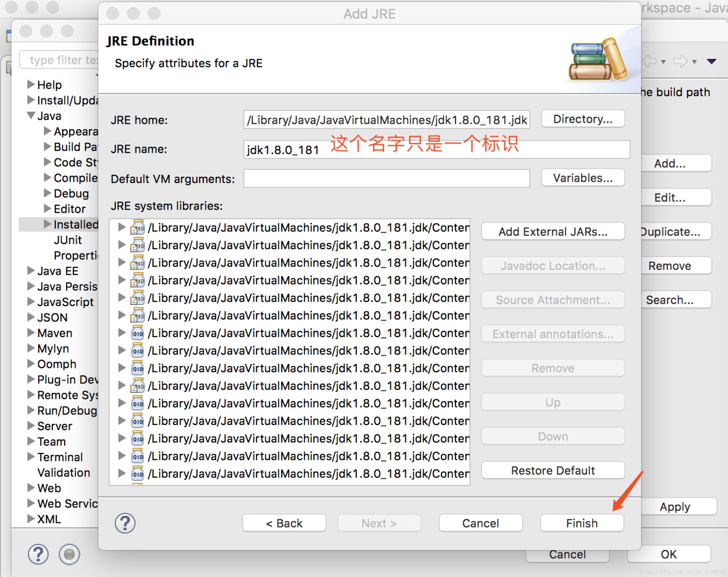Select JUnit in the preferences tree

point(67,240)
